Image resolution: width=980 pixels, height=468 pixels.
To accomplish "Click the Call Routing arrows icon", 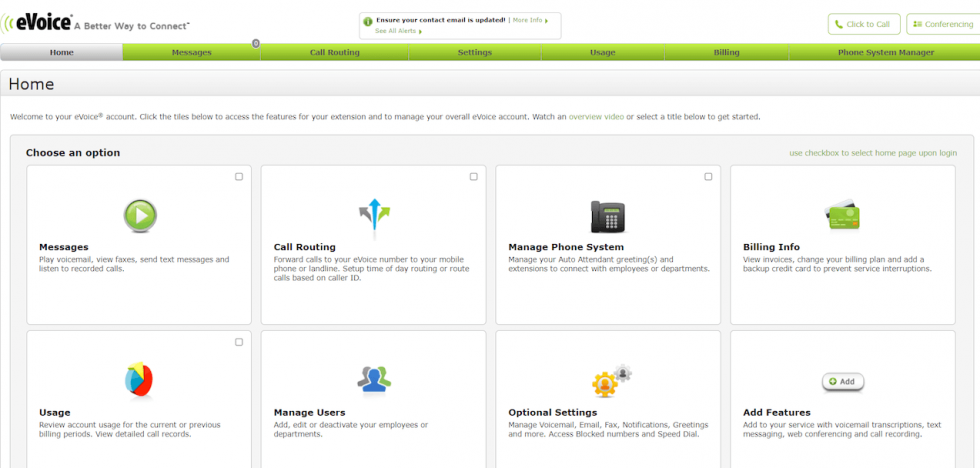I will pos(374,215).
